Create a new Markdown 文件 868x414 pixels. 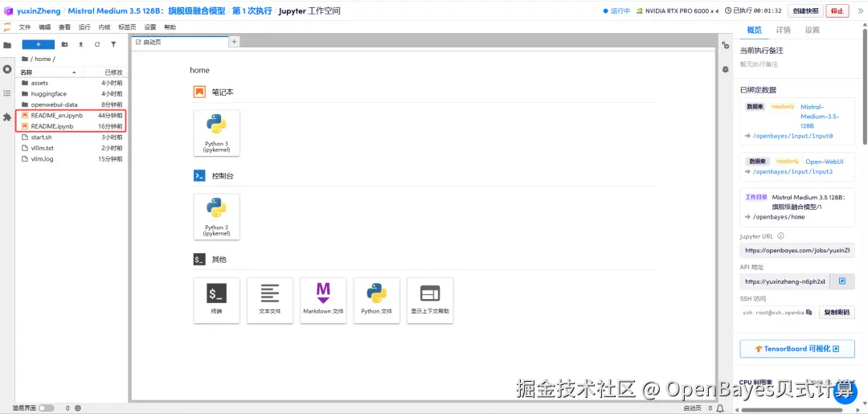323,300
